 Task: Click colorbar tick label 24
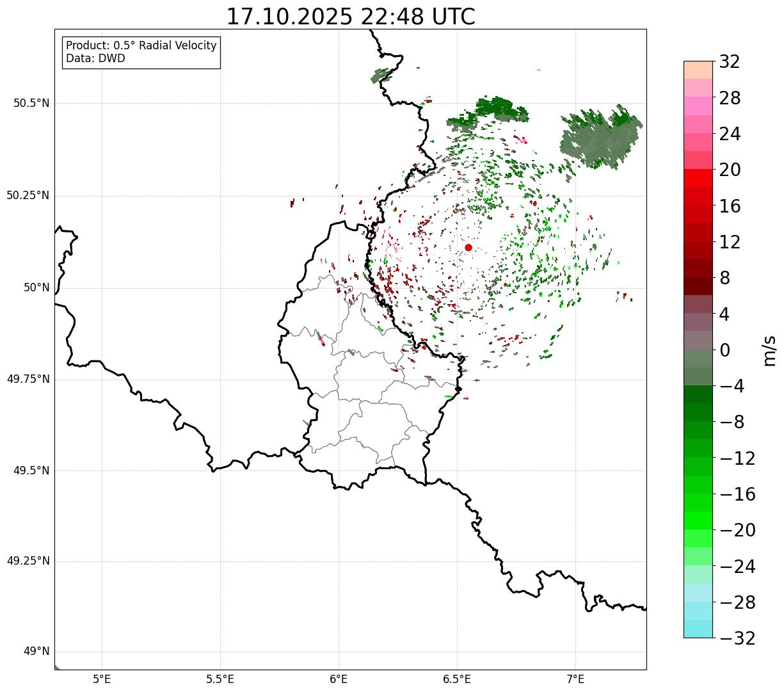(730, 134)
